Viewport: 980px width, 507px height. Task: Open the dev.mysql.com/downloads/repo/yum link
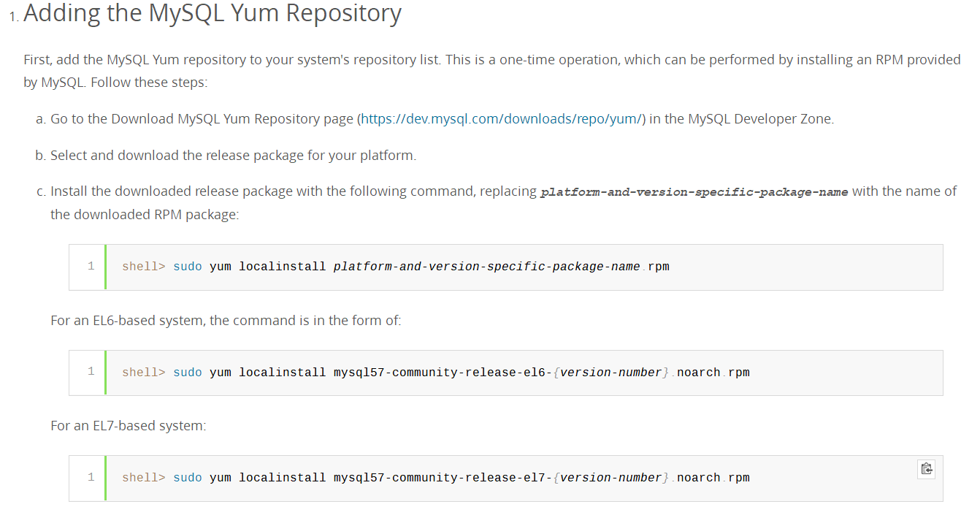click(501, 118)
